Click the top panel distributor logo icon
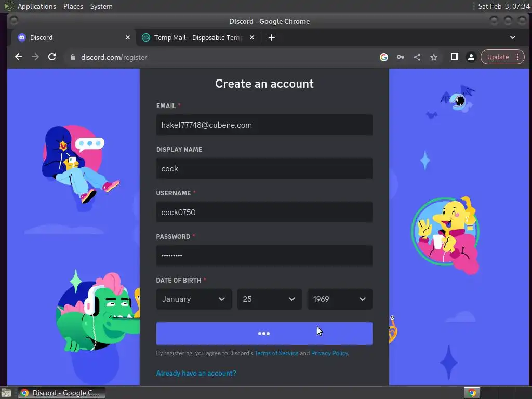The height and width of the screenshot is (399, 532). pyautogui.click(x=8, y=6)
